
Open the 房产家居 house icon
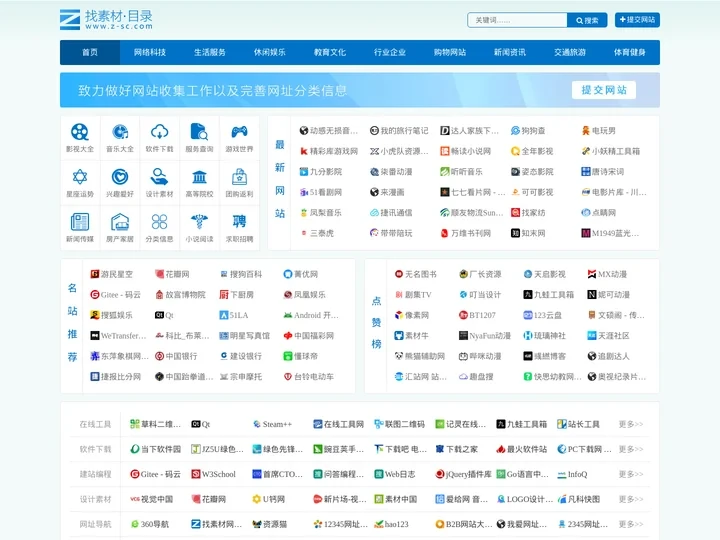click(120, 222)
